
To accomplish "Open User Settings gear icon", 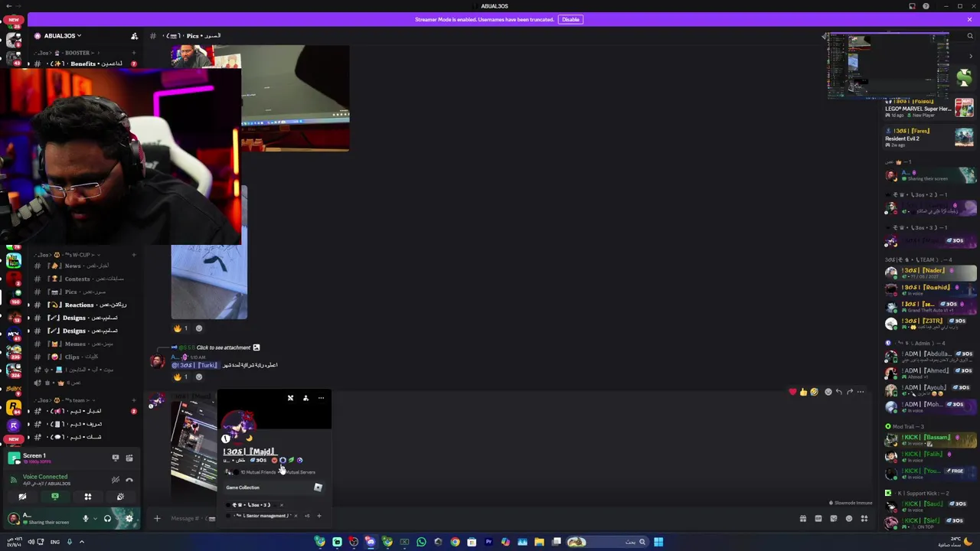I will click(x=129, y=519).
